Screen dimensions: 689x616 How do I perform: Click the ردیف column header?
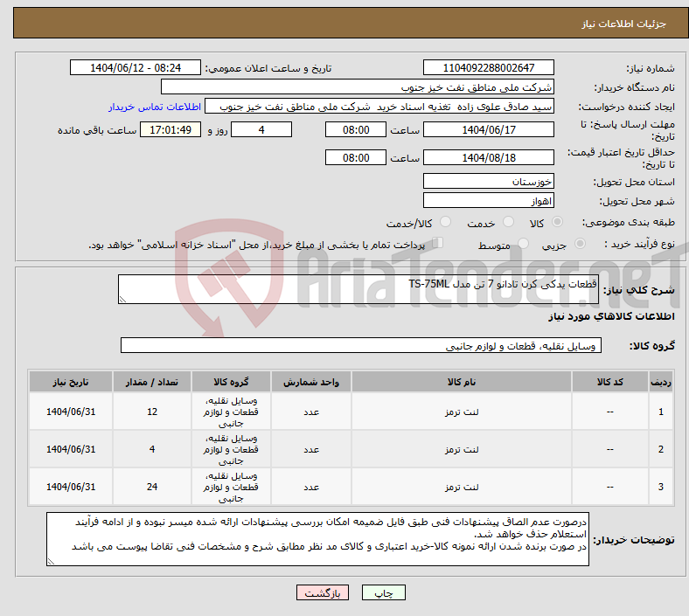(660, 382)
